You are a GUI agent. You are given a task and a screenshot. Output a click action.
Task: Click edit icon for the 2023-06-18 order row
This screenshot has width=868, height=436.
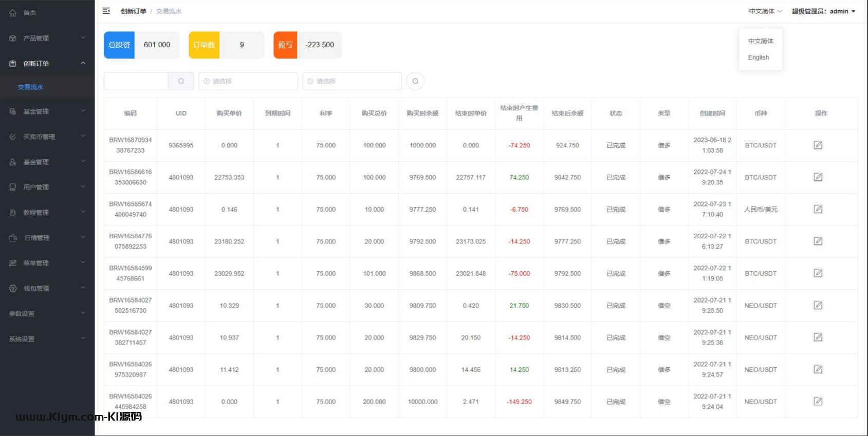pyautogui.click(x=818, y=145)
